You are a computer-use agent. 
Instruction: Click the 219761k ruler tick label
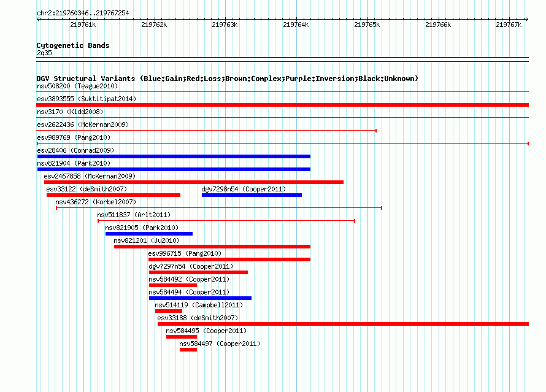83,25
